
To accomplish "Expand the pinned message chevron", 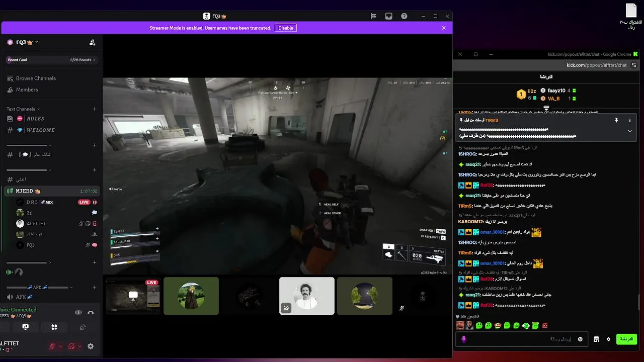I will click(629, 131).
